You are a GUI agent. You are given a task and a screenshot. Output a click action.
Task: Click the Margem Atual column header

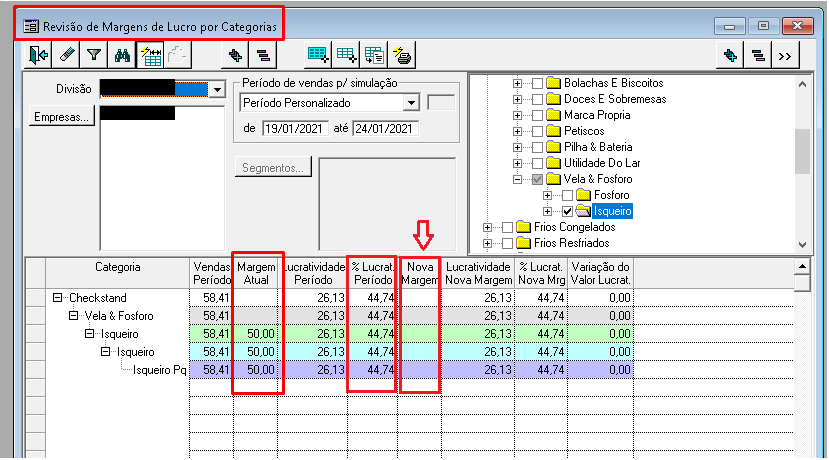tap(256, 273)
